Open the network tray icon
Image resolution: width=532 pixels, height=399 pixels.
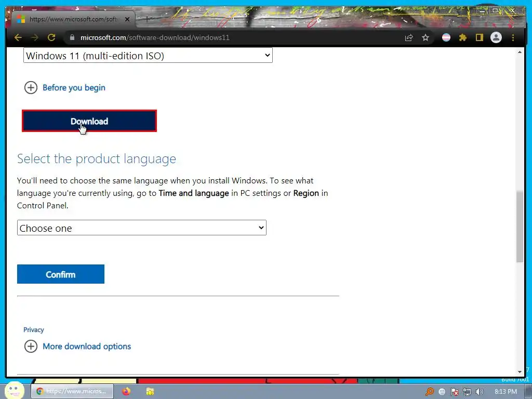point(467,392)
